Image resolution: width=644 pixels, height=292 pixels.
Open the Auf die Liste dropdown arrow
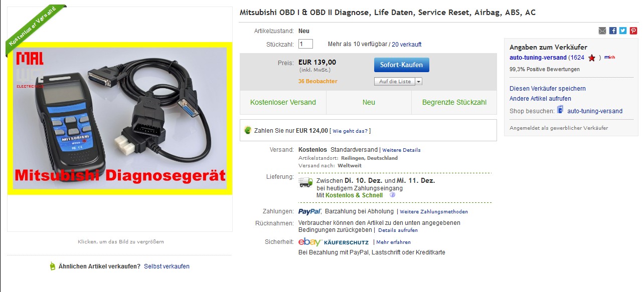(x=419, y=82)
